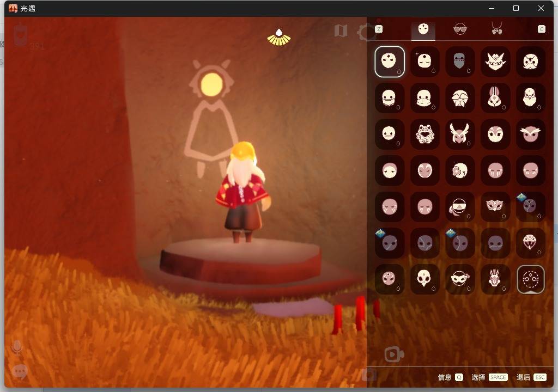The height and width of the screenshot is (392, 558).
Task: Select the blushing round two-dot mask
Action: pos(389,134)
